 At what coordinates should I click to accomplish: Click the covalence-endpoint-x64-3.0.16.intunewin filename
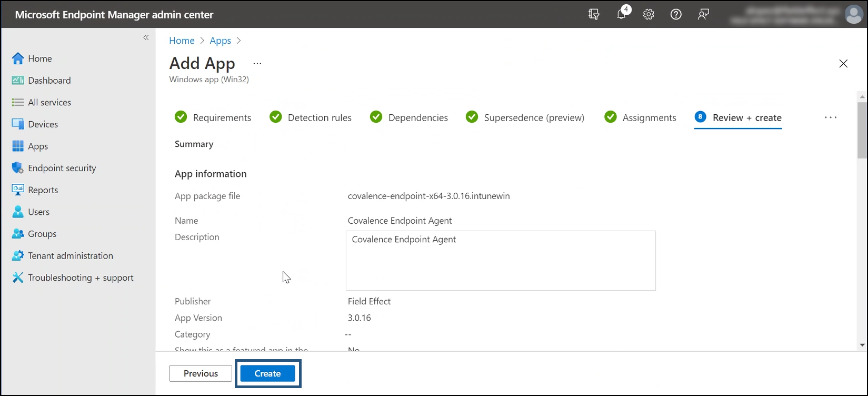pos(428,196)
